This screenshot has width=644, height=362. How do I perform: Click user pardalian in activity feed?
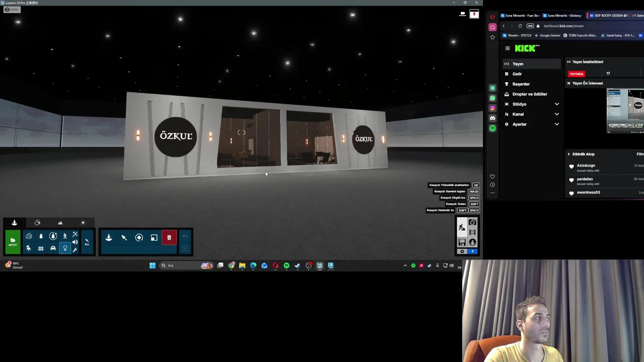585,179
